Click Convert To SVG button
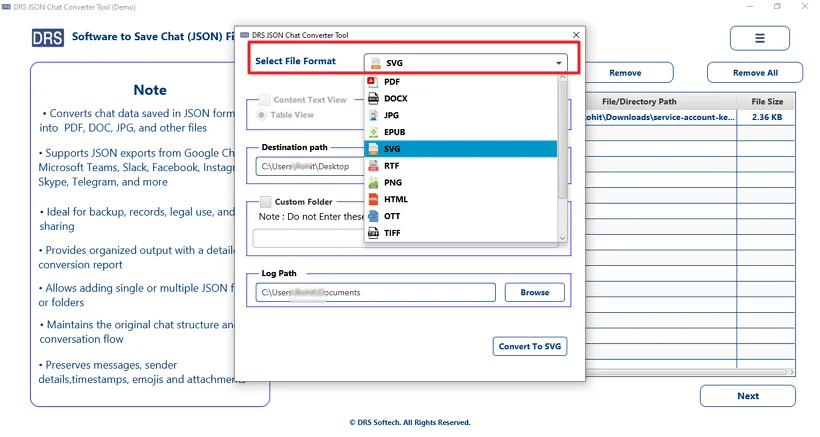Viewport: 820px width, 437px height. coord(530,346)
